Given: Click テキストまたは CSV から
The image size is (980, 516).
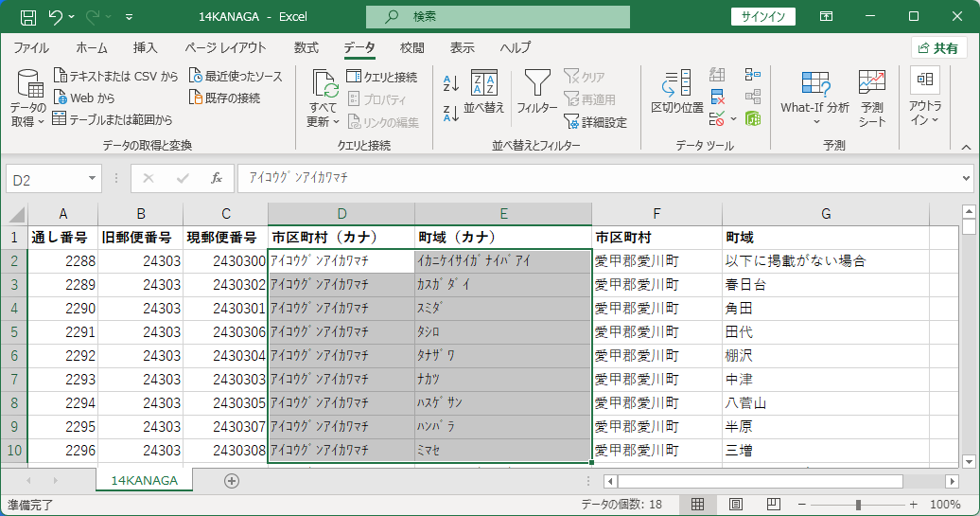Looking at the screenshot, I should [116, 77].
